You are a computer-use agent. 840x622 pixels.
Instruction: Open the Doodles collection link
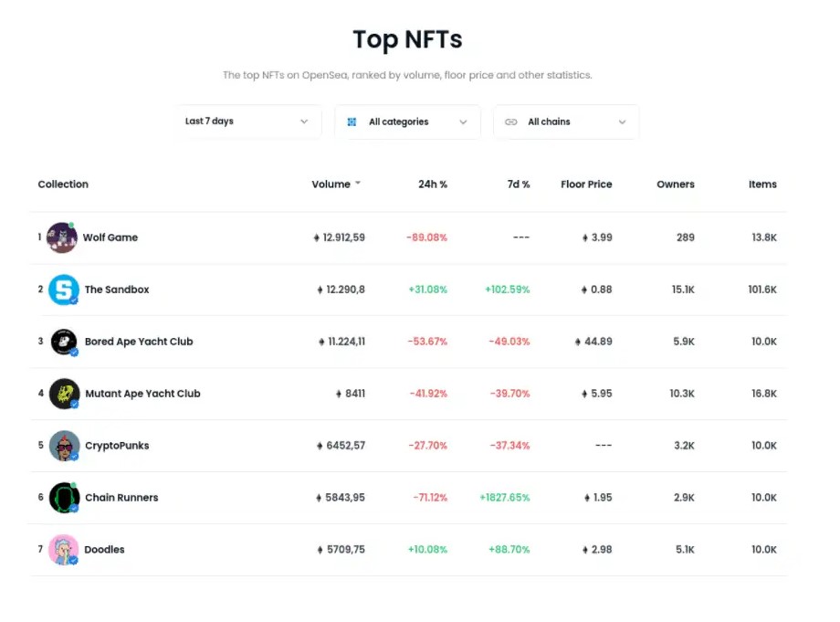(104, 549)
